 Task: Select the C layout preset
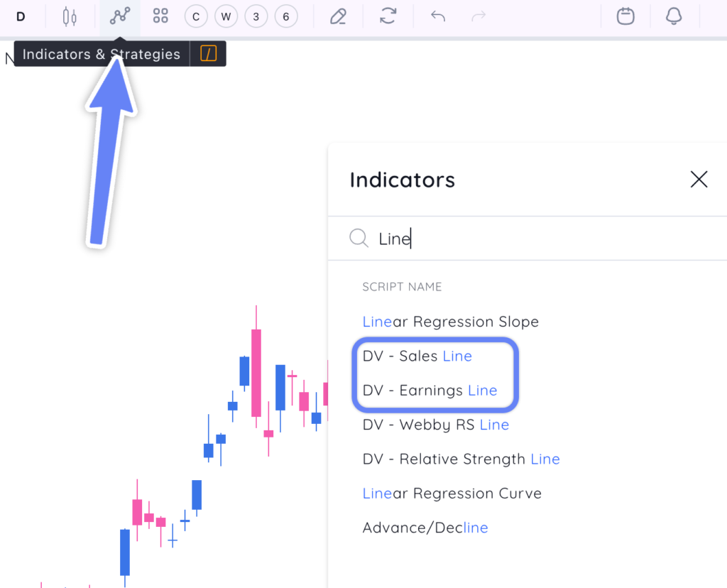pyautogui.click(x=195, y=16)
